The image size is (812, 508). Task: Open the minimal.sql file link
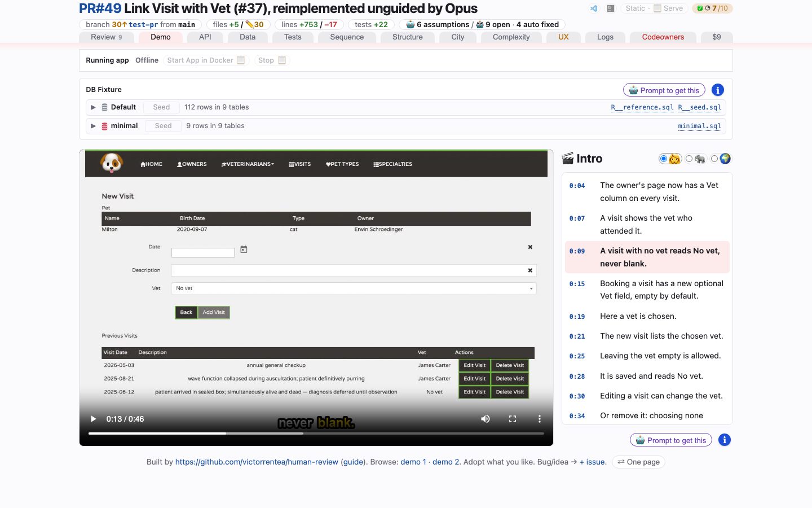point(700,126)
